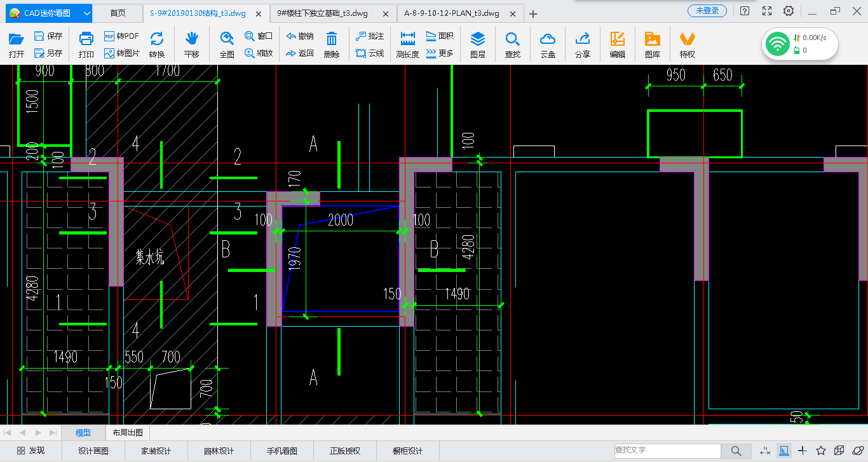Open the 橱柜设计 link
This screenshot has width=868, height=462.
(408, 451)
